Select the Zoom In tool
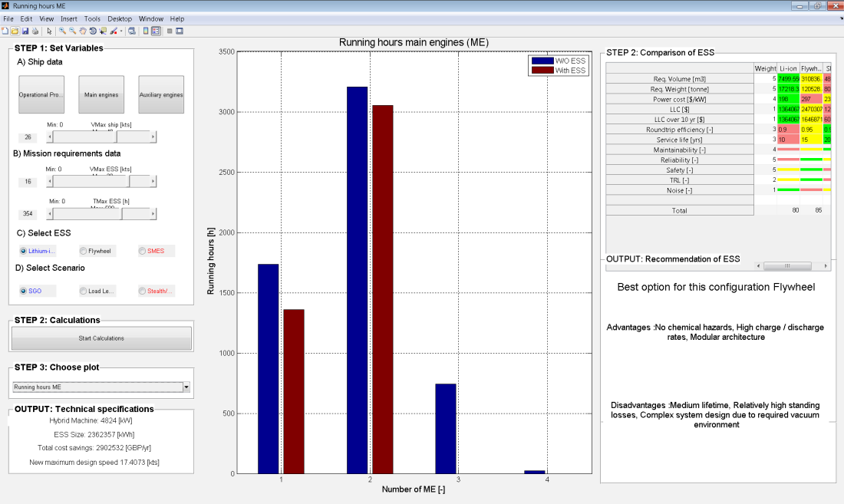This screenshot has height=504, width=844. click(62, 31)
